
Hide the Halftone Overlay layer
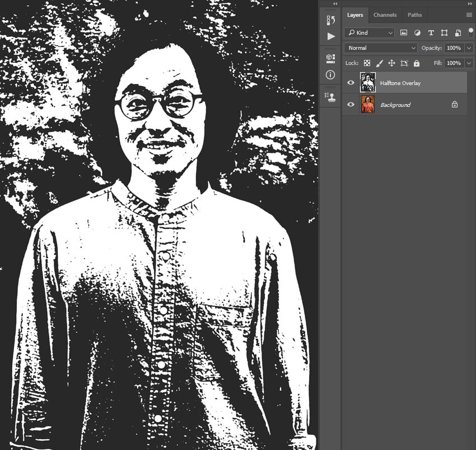point(351,82)
